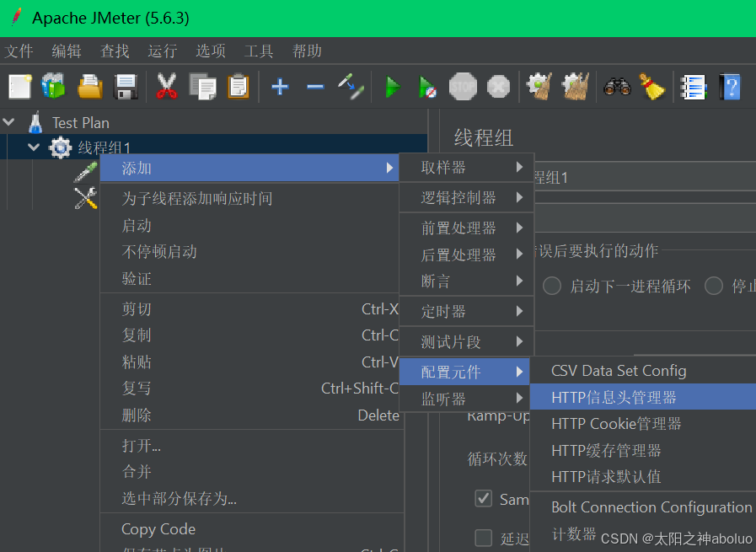This screenshot has height=552, width=756.
Task: Expand the 后置处理器 submenu
Action: click(466, 254)
